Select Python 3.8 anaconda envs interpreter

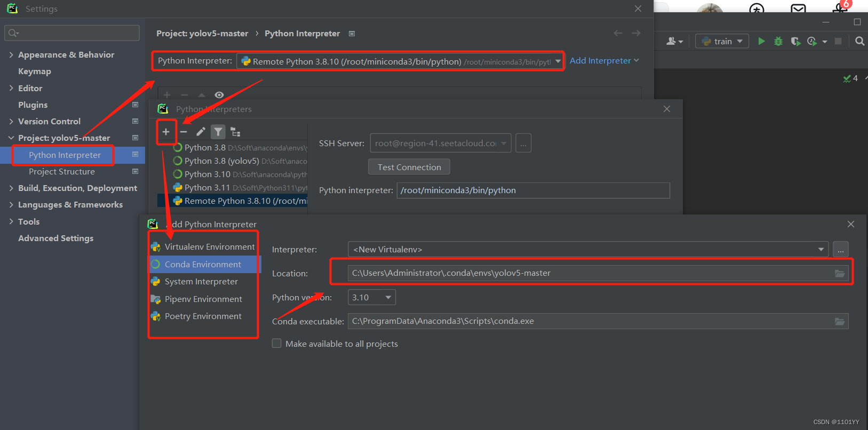click(233, 147)
